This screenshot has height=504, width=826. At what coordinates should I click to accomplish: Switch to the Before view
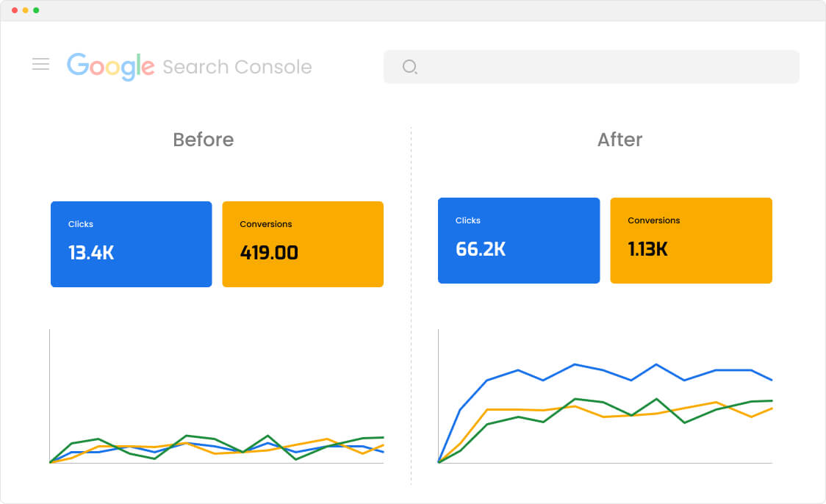(x=203, y=140)
